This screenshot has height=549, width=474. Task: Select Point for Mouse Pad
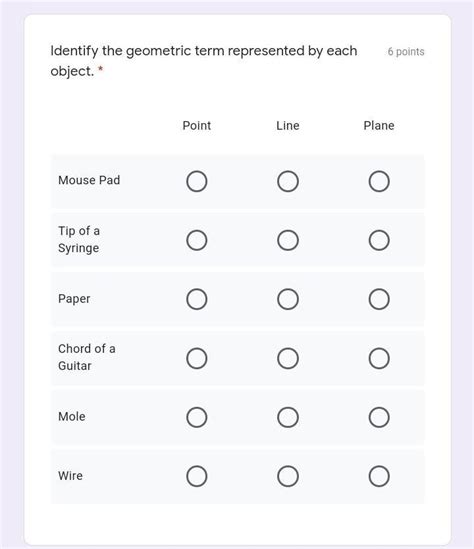(x=197, y=181)
